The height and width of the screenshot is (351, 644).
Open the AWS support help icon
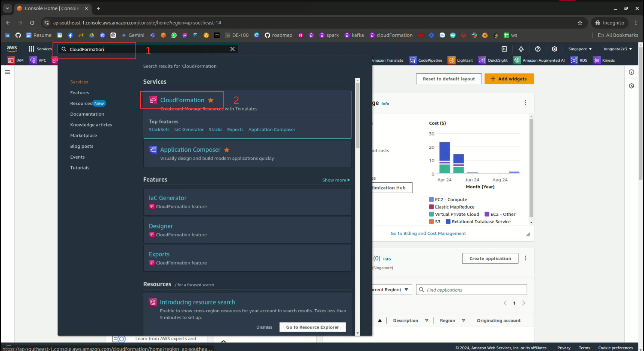pos(537,49)
